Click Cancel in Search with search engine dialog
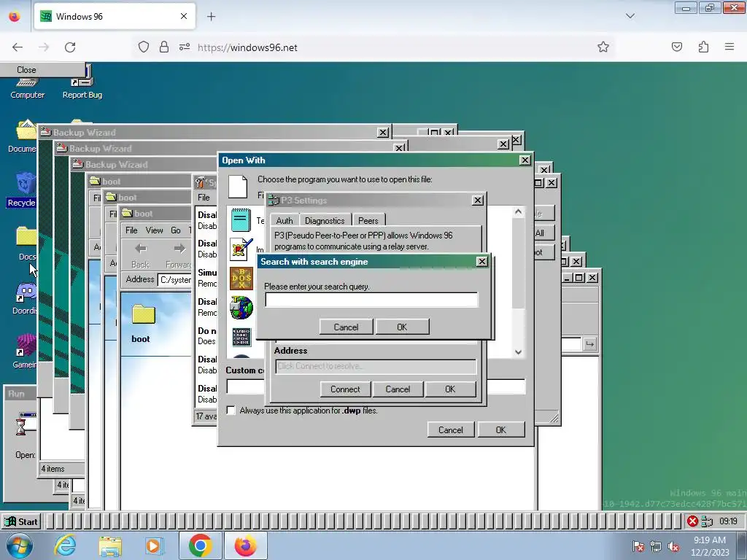 pos(346,327)
